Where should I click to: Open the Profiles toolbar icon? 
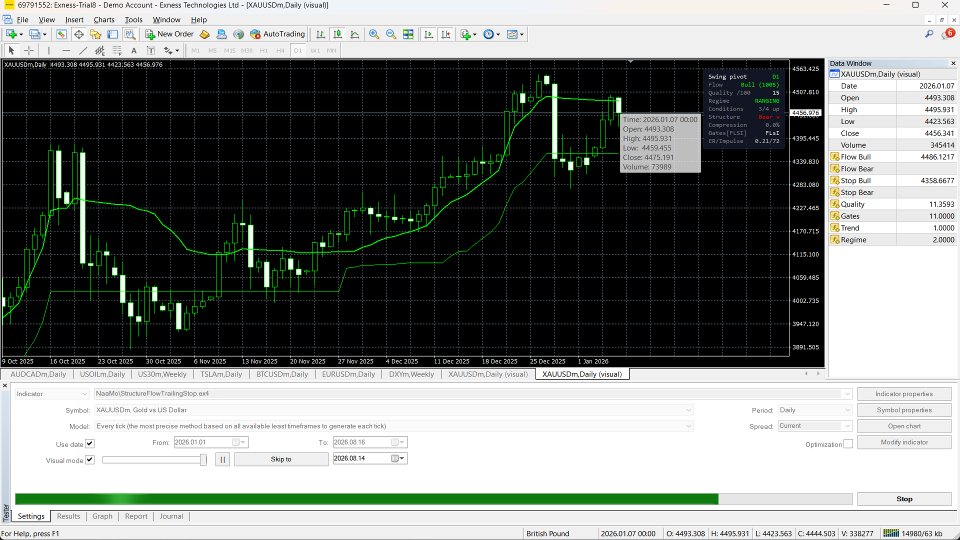pos(35,34)
